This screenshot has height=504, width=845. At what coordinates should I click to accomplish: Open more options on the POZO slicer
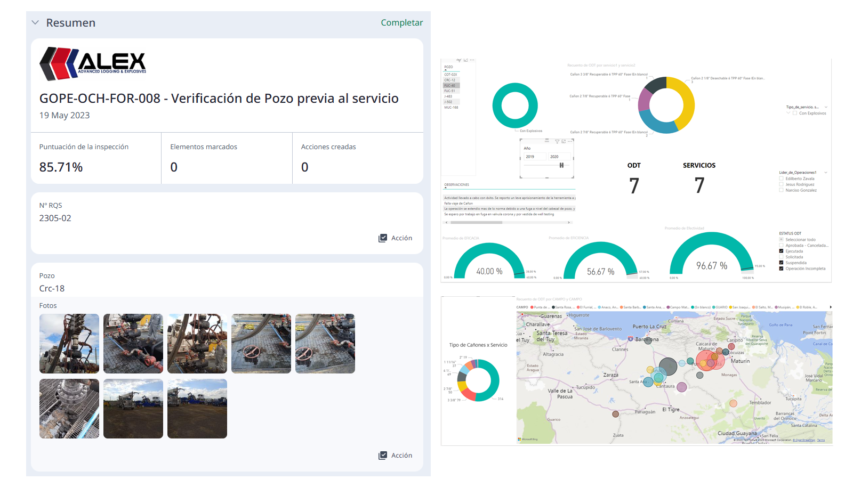(x=472, y=60)
